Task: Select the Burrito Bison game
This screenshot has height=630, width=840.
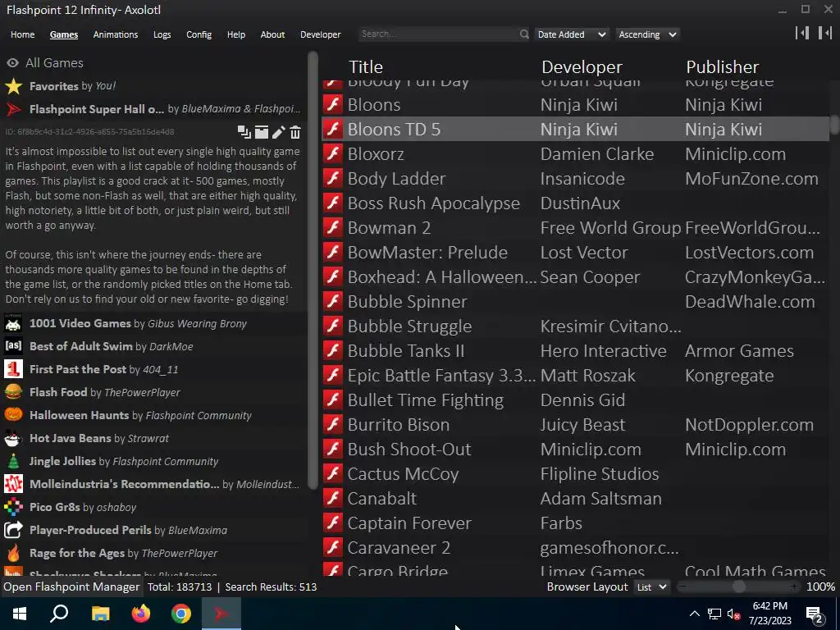Action: [575, 426]
